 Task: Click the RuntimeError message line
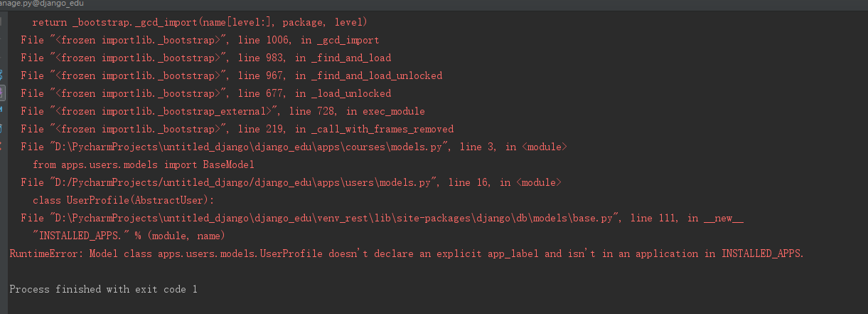(406, 253)
